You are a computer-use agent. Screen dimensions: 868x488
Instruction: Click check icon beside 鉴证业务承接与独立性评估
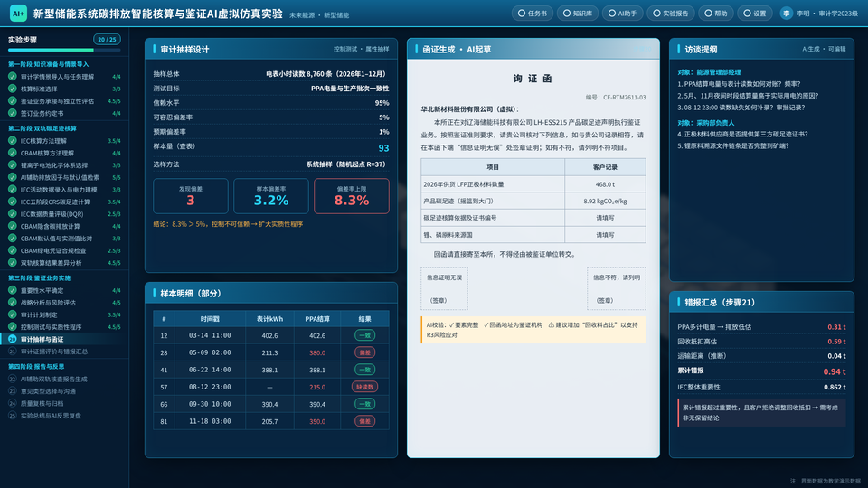(12, 100)
